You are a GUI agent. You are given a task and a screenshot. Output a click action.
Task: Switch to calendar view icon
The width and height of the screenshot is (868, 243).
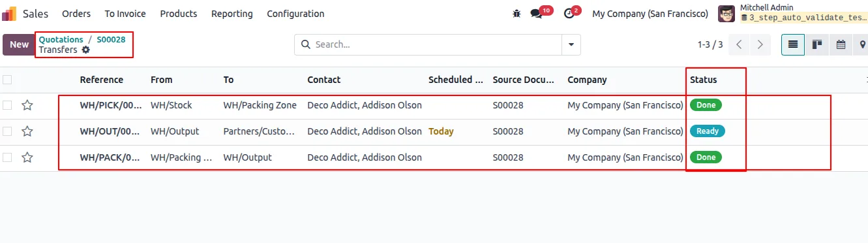(841, 44)
